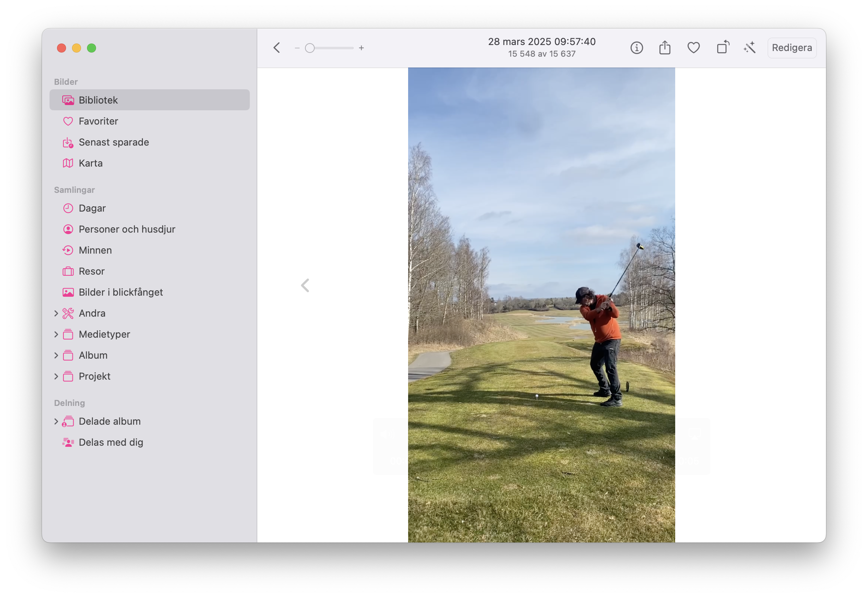Image resolution: width=868 pixels, height=598 pixels.
Task: Expand the Projekt section chevron
Action: [56, 376]
